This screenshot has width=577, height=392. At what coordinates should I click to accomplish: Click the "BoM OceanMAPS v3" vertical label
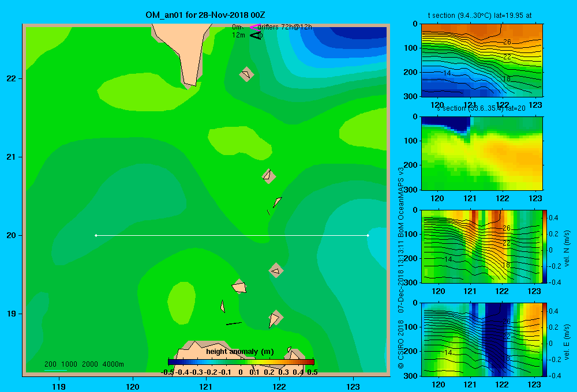pos(401,202)
